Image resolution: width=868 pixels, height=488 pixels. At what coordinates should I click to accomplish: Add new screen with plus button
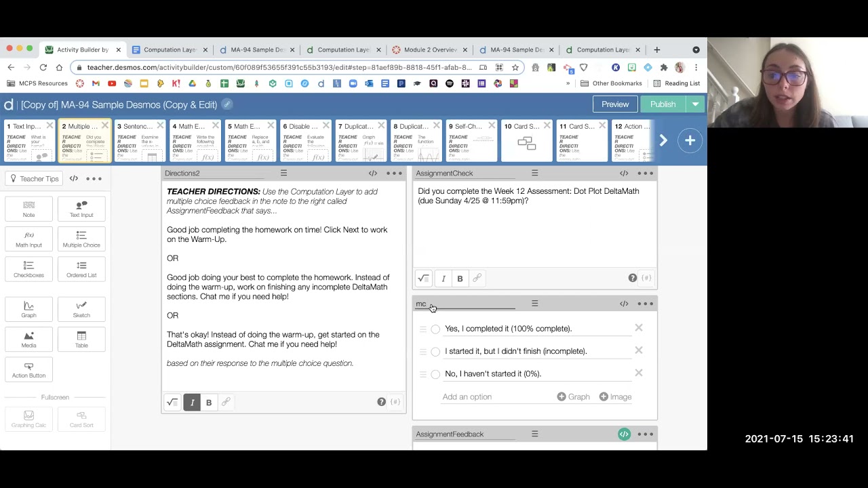click(x=690, y=140)
